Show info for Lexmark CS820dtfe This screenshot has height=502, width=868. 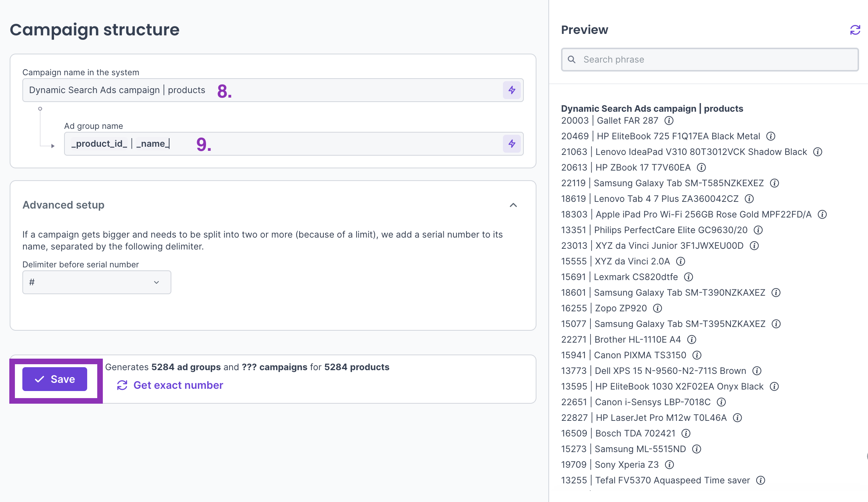click(x=688, y=277)
